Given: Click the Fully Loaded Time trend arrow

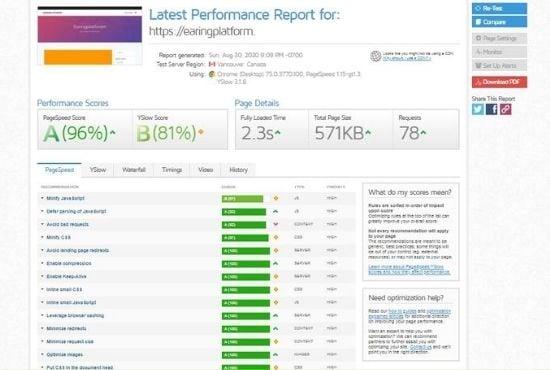Looking at the screenshot, I should pyautogui.click(x=277, y=133).
